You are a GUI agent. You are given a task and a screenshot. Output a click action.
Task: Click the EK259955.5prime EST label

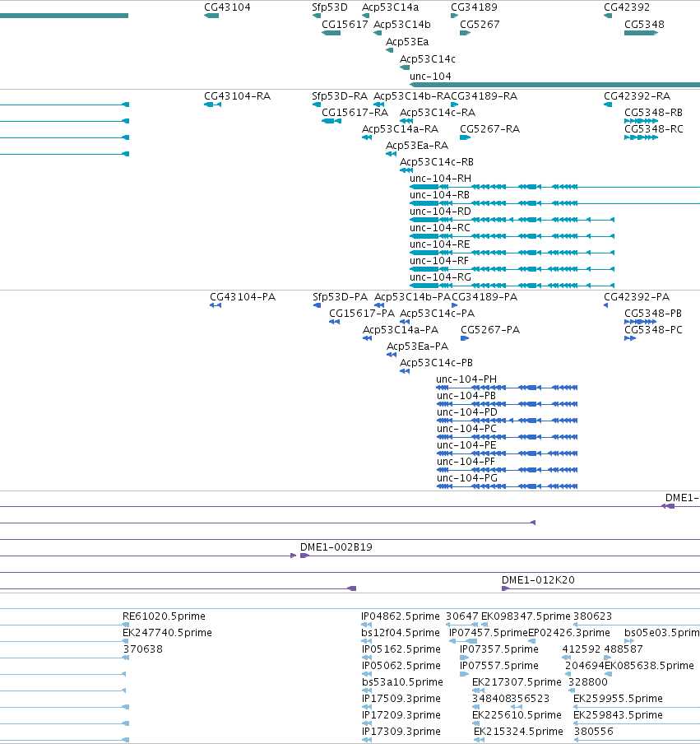(618, 699)
